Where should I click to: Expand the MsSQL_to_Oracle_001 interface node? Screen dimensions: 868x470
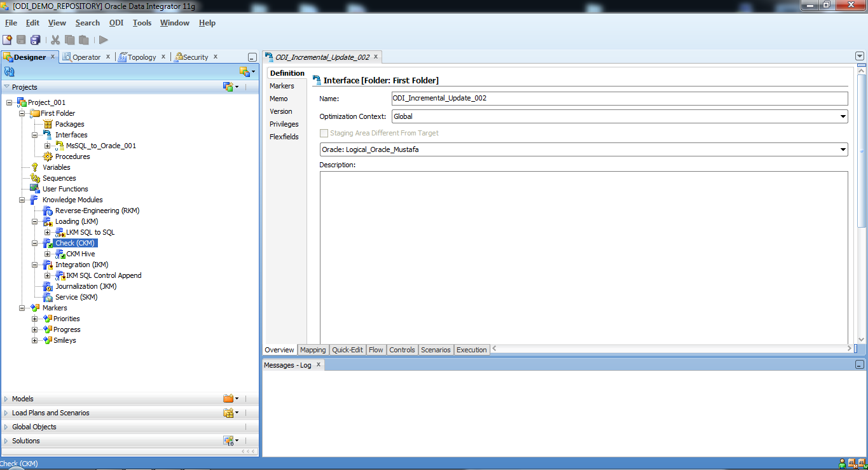click(x=47, y=145)
